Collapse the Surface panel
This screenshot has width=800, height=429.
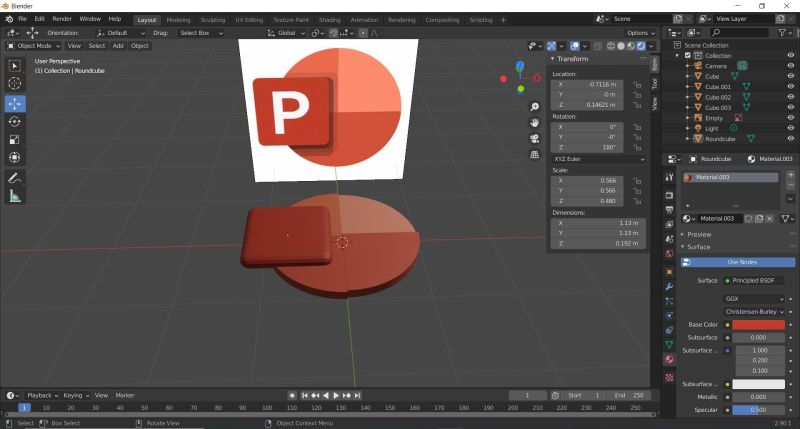697,247
